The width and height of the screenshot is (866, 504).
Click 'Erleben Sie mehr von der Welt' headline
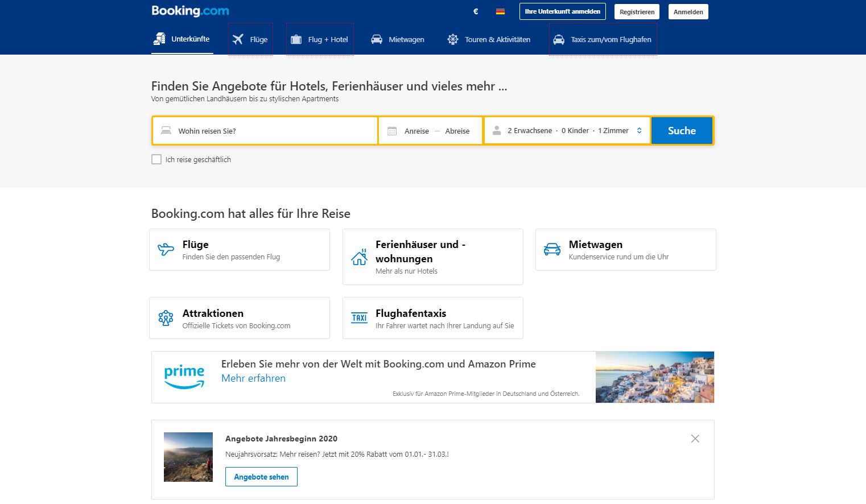coord(378,364)
